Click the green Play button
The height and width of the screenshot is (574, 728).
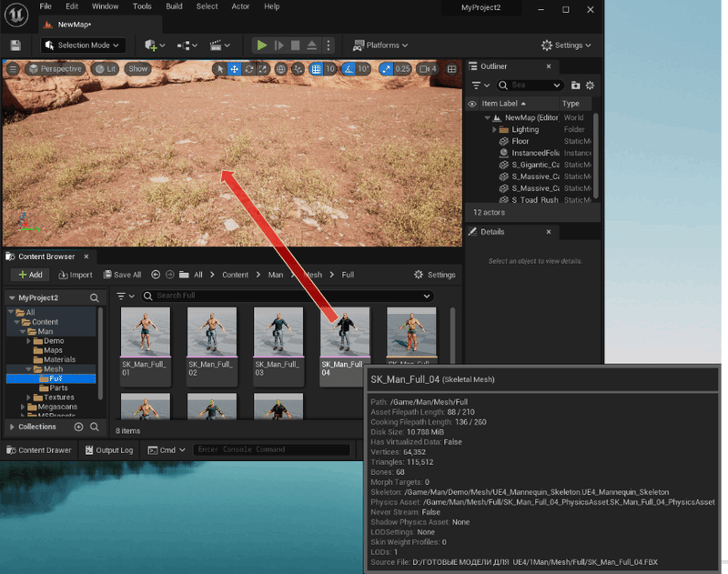(x=261, y=45)
